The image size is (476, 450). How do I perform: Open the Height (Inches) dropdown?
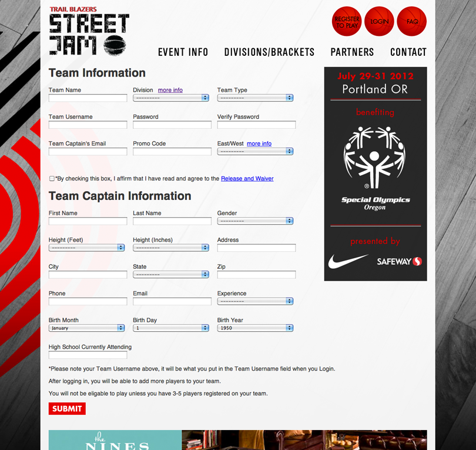pyautogui.click(x=171, y=248)
